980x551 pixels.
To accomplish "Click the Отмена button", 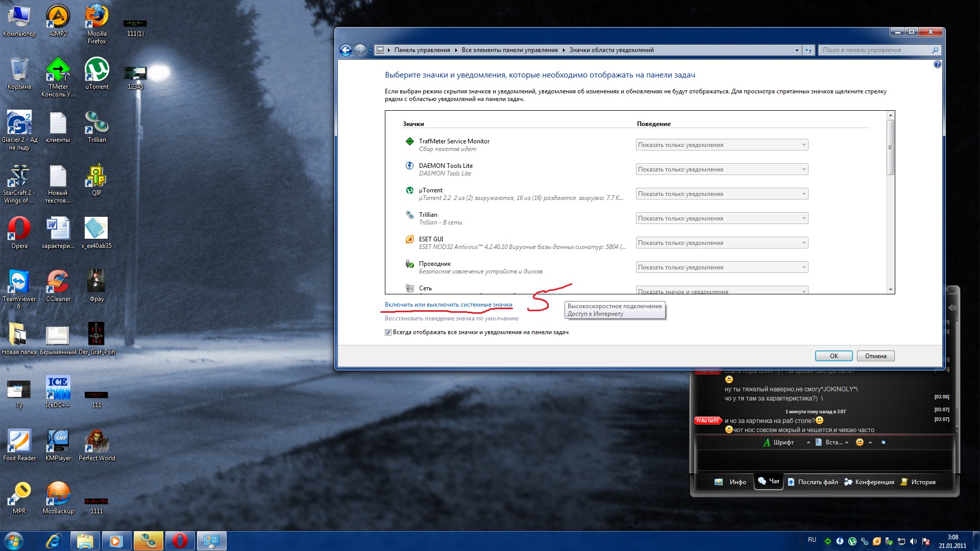I will 875,356.
